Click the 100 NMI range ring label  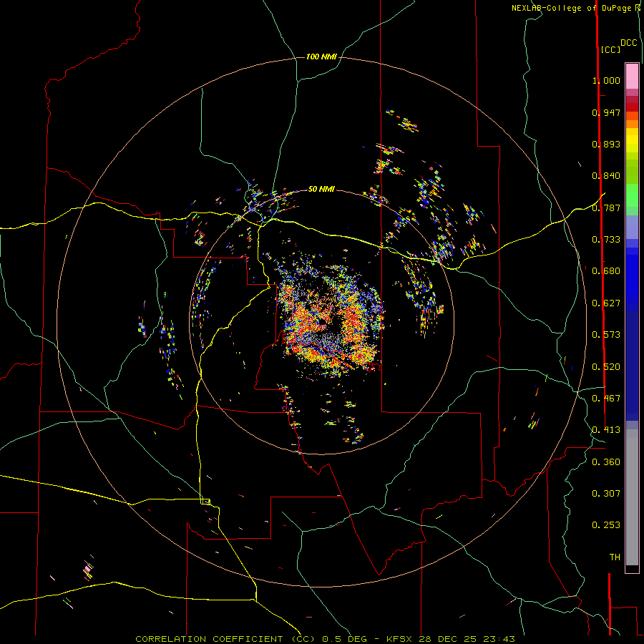coord(321,57)
